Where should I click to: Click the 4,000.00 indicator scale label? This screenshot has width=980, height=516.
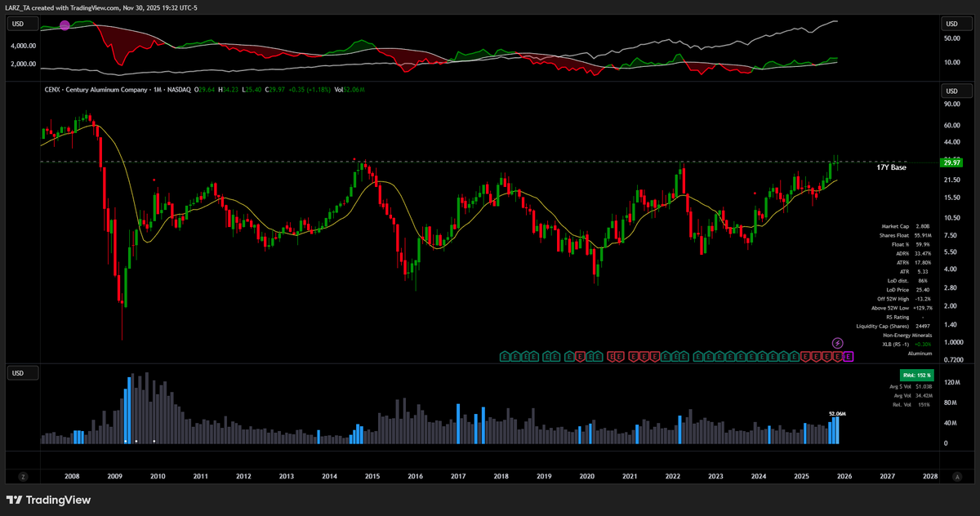22,46
